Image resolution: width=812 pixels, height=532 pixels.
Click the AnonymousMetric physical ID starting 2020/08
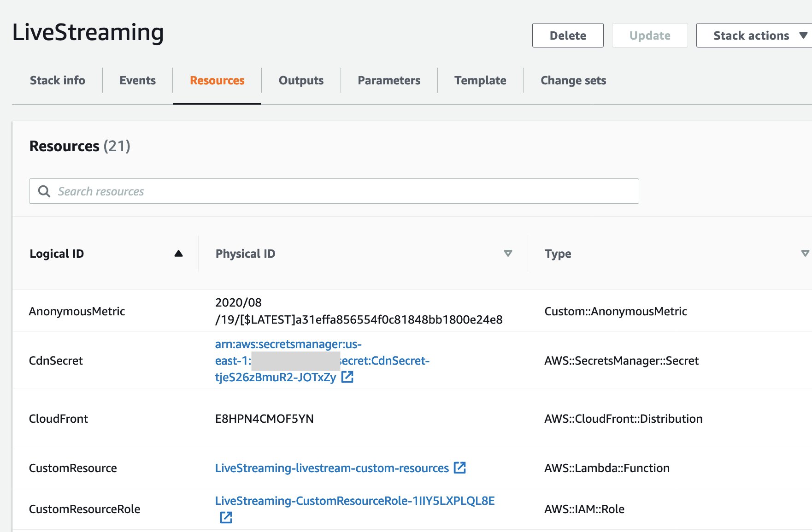tap(359, 311)
